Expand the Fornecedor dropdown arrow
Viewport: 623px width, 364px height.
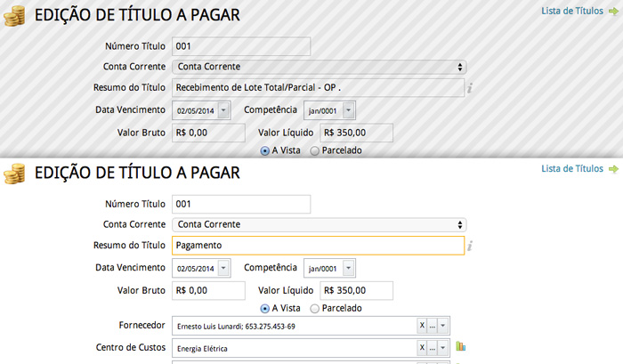click(443, 326)
